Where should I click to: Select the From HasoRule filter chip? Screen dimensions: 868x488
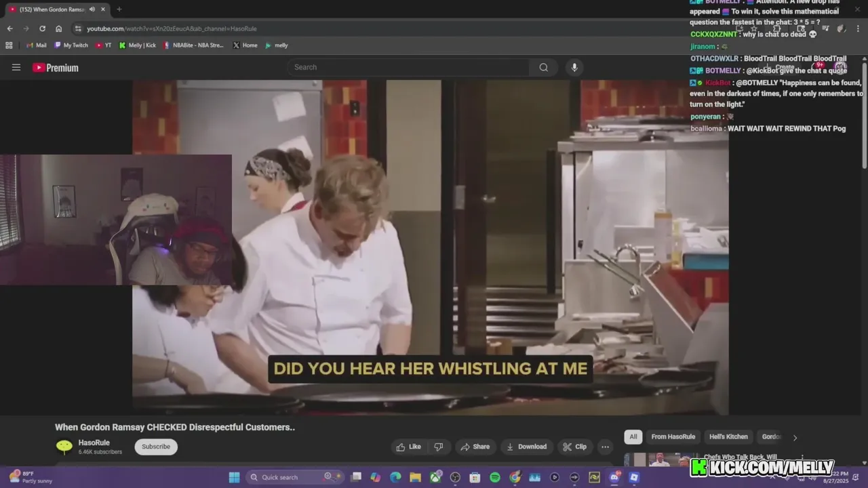coord(673,436)
